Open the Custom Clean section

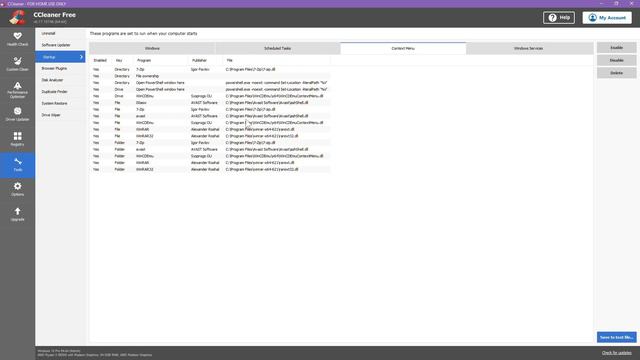17,64
